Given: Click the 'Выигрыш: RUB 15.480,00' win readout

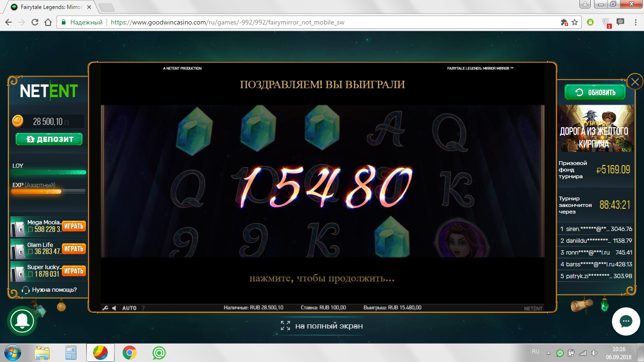Looking at the screenshot, I should [x=392, y=308].
